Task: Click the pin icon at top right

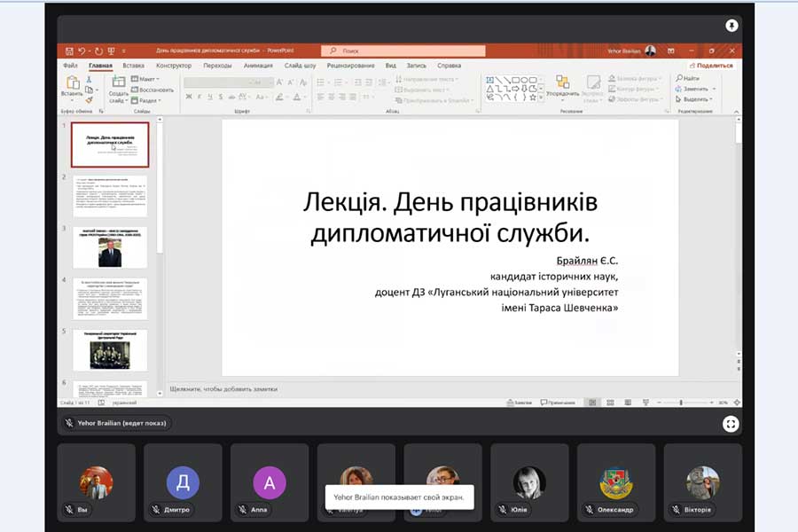Action: (731, 26)
